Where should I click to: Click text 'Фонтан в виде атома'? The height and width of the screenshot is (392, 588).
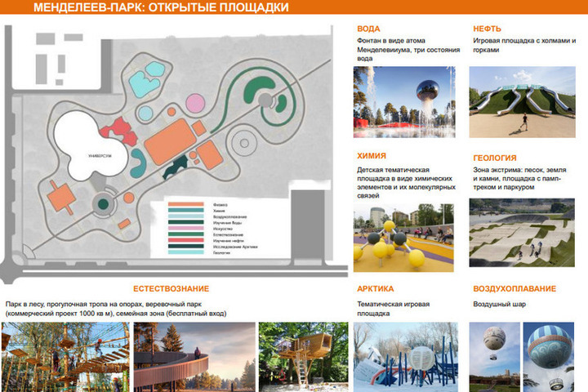click(391, 41)
